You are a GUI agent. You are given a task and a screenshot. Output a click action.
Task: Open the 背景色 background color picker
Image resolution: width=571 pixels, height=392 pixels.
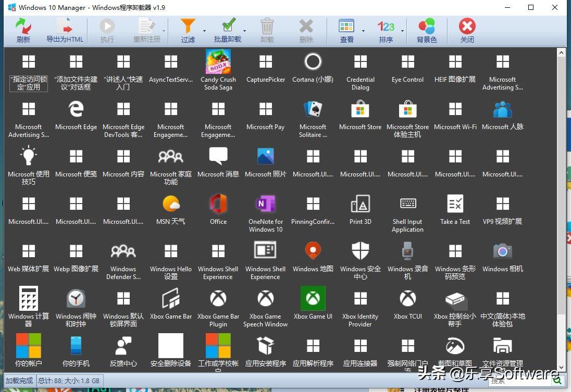(427, 31)
